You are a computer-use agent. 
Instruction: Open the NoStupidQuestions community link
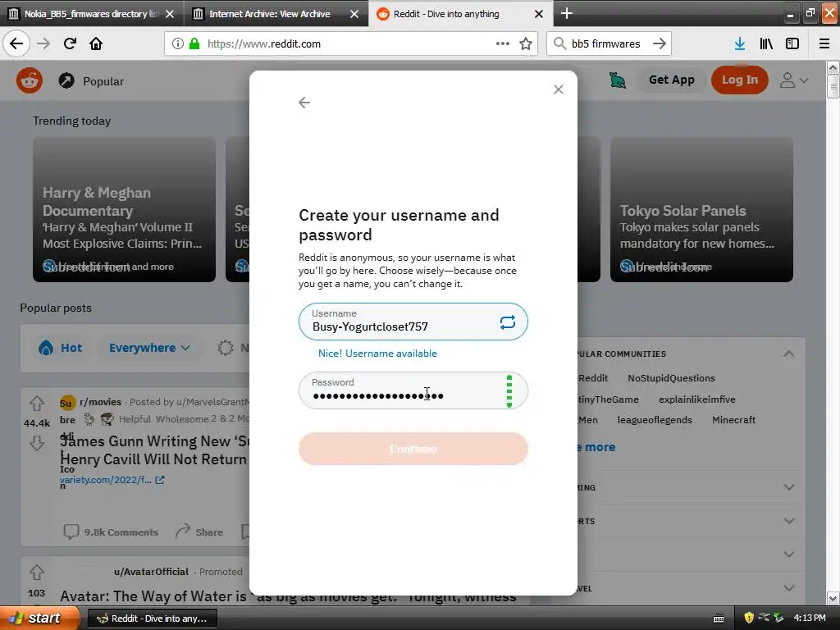(671, 378)
